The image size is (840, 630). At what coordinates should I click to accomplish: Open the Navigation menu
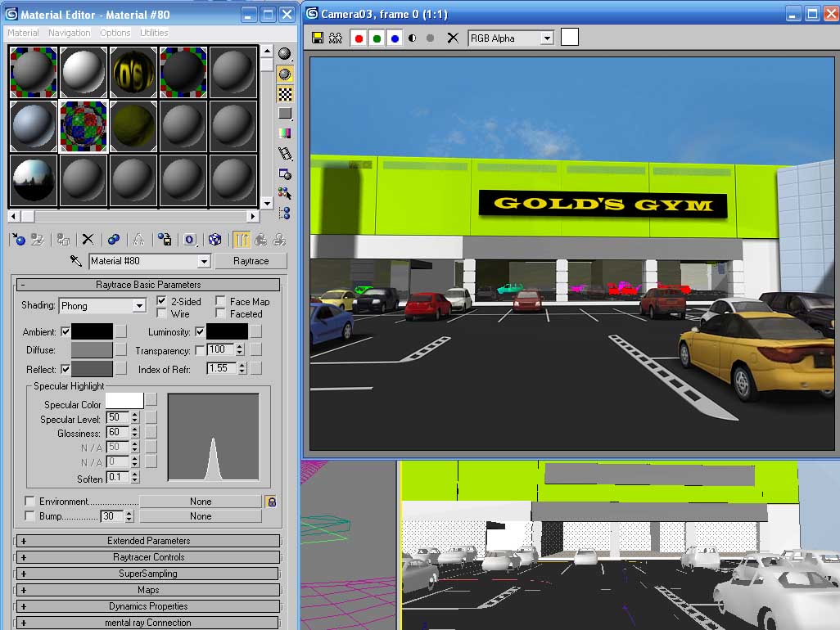pyautogui.click(x=69, y=33)
